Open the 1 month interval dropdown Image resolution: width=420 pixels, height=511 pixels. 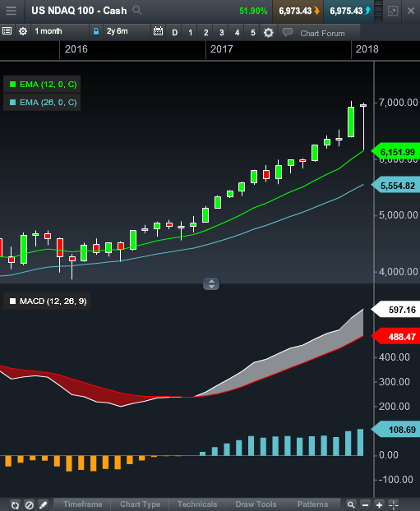pos(60,31)
